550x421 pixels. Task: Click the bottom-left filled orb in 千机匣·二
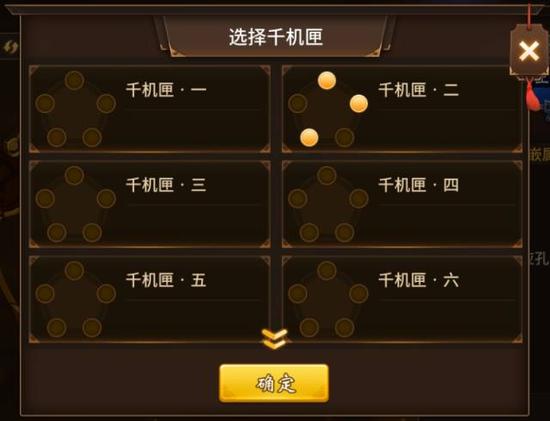pyautogui.click(x=309, y=137)
